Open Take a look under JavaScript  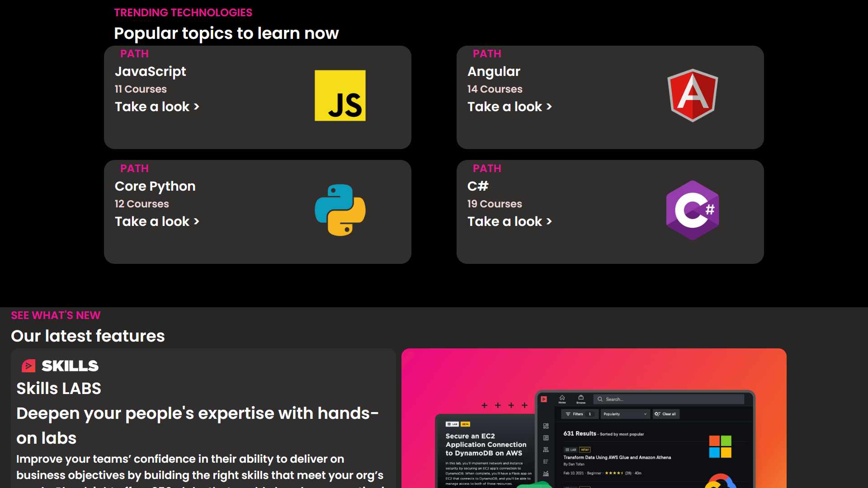(157, 107)
